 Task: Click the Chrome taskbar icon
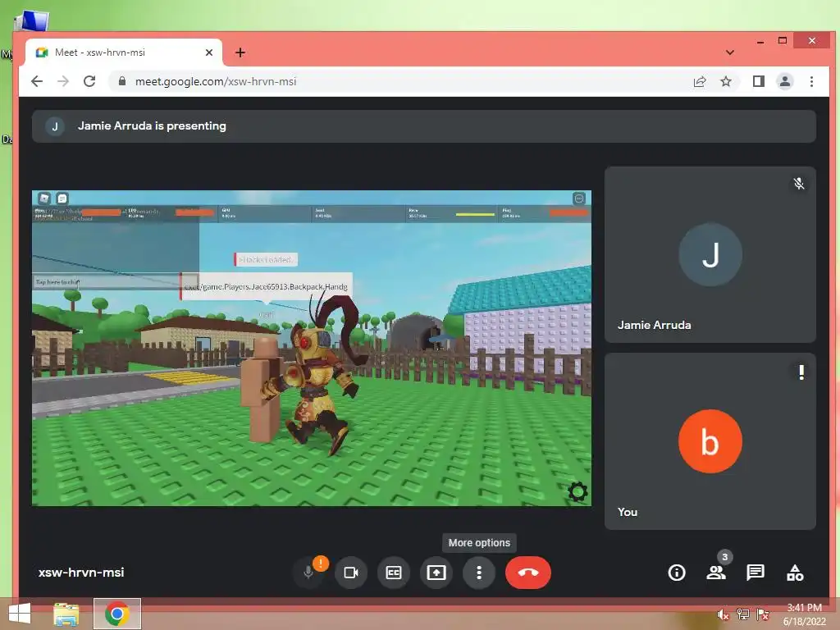tap(116, 614)
